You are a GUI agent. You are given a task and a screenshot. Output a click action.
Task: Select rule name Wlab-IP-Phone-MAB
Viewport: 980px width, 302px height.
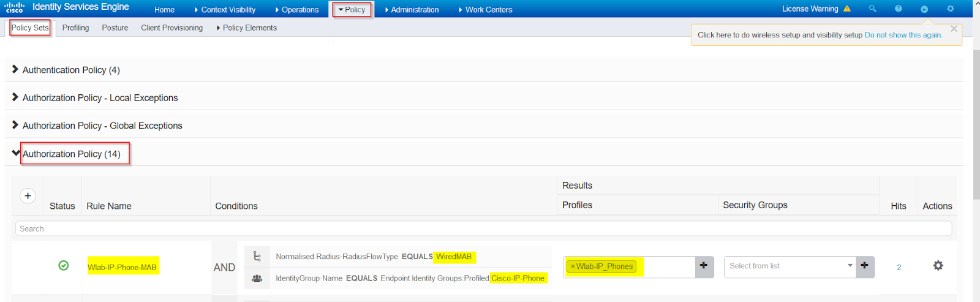pyautogui.click(x=123, y=267)
